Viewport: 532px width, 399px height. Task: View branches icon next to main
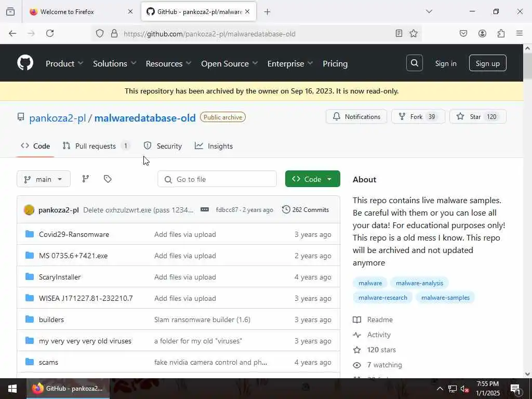click(x=86, y=179)
